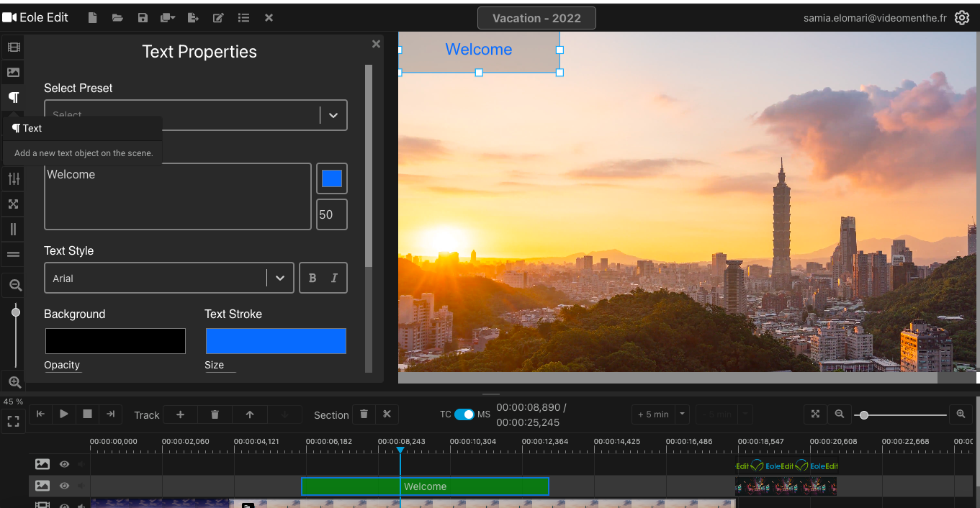
Task: Open a project using the folder icon
Action: [x=117, y=18]
